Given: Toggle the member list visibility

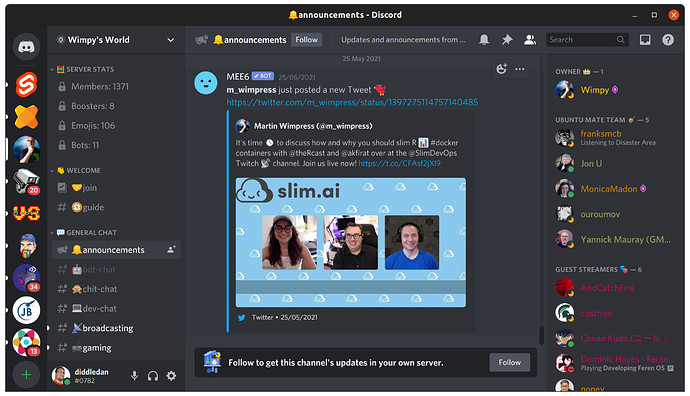Looking at the screenshot, I should (530, 40).
